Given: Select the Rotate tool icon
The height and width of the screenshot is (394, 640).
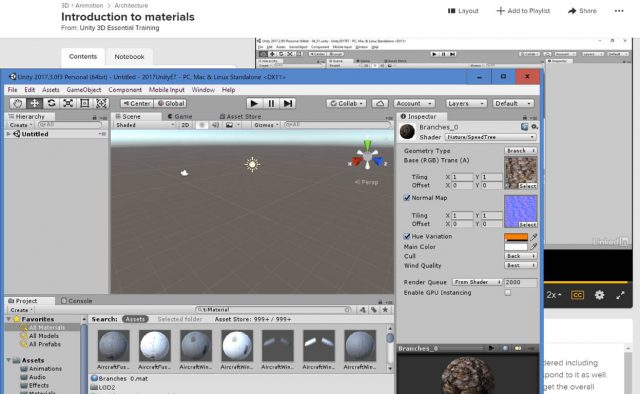Looking at the screenshot, I should coord(51,103).
